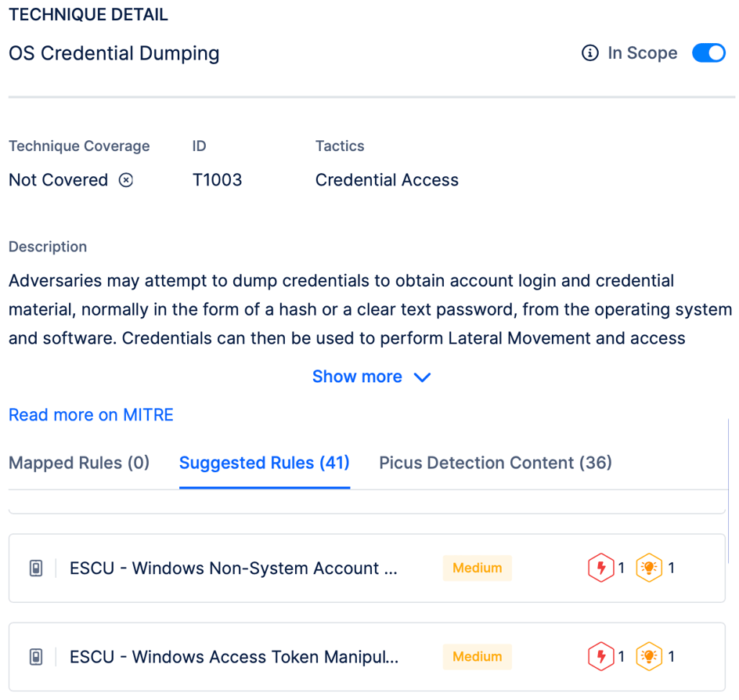Screen dimensions: 739x700
Task: Disable the In Scope toggle
Action: pyautogui.click(x=708, y=53)
